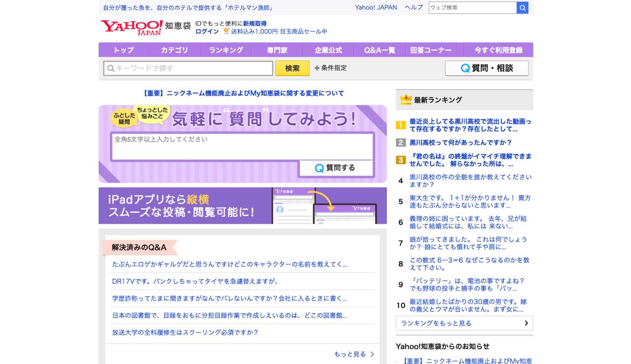Screen dimensions: 631x364
Task: Open ranking 5 東大生です 1+1 question
Action: point(470,201)
